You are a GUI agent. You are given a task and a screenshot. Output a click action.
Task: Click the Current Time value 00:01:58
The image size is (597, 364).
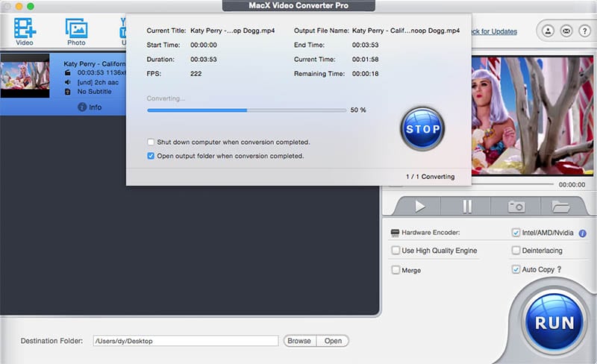click(x=365, y=60)
